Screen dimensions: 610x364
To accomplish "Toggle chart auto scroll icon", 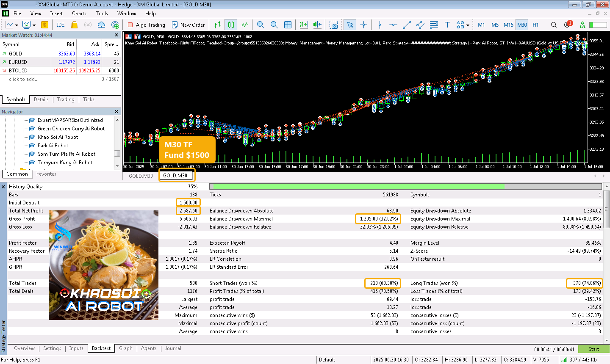I will click(304, 25).
